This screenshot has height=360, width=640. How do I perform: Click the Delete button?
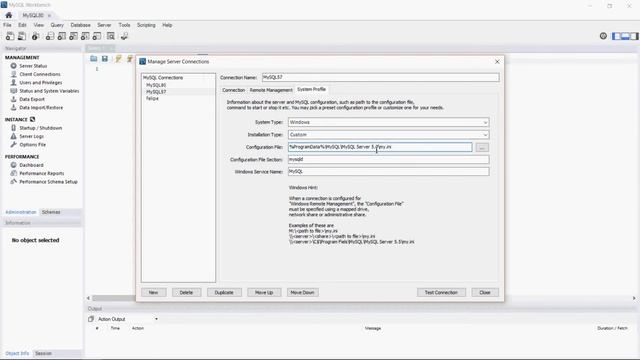(x=186, y=292)
